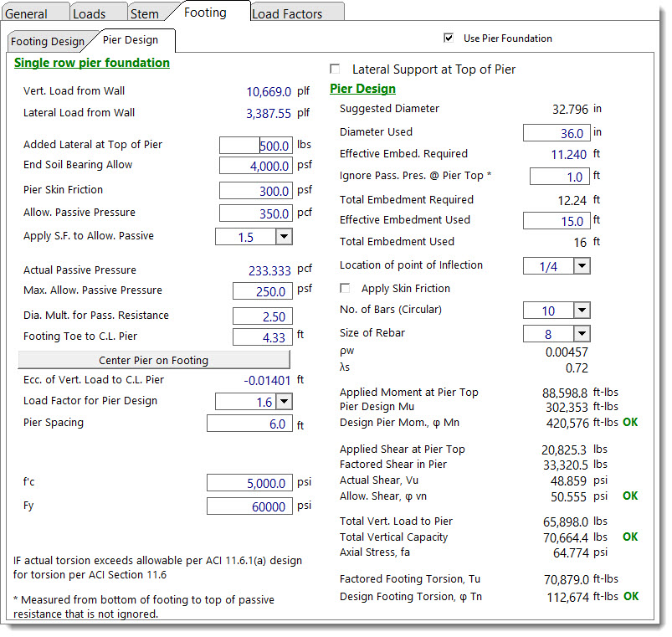Open Load Factor for Pier Design dropdown
This screenshot has height=637, width=672.
coord(284,402)
